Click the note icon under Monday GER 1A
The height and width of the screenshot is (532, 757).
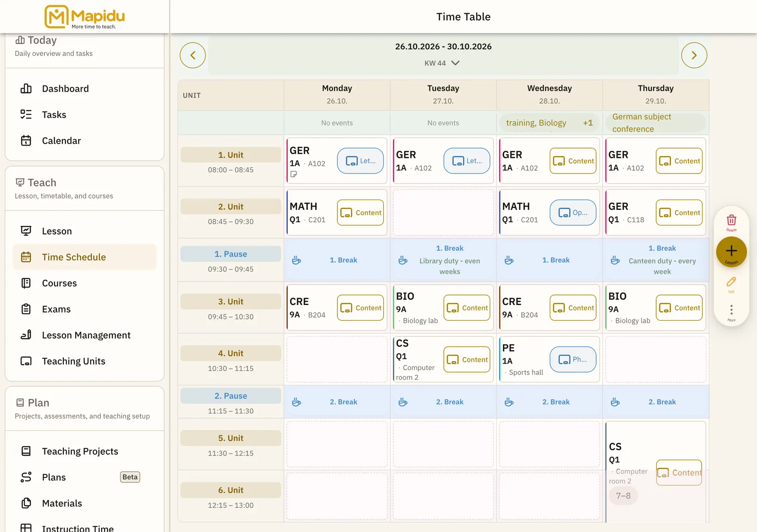coord(293,174)
